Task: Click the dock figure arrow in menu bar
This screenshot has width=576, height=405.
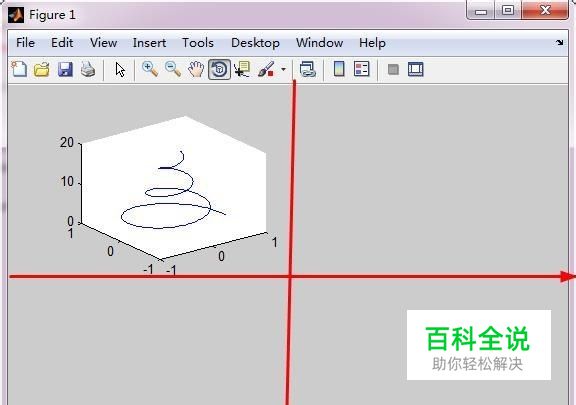Action: 559,43
